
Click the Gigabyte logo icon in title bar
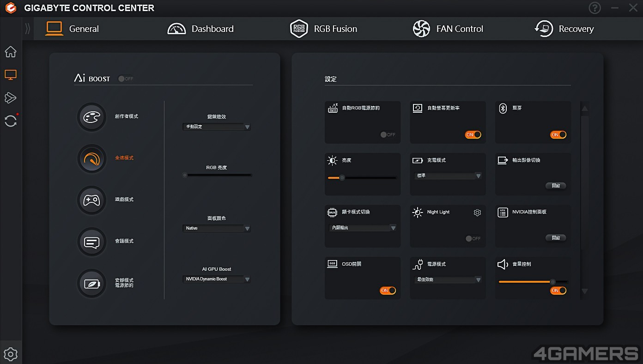[x=11, y=8]
